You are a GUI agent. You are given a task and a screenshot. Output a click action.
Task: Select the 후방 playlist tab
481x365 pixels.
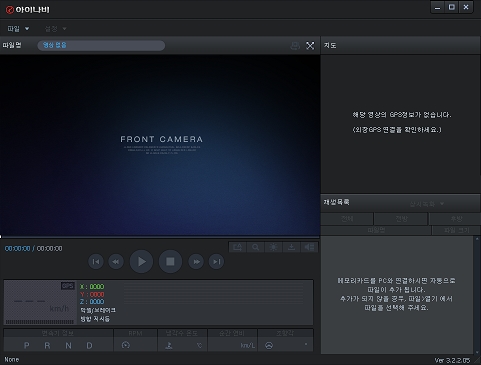point(455,219)
